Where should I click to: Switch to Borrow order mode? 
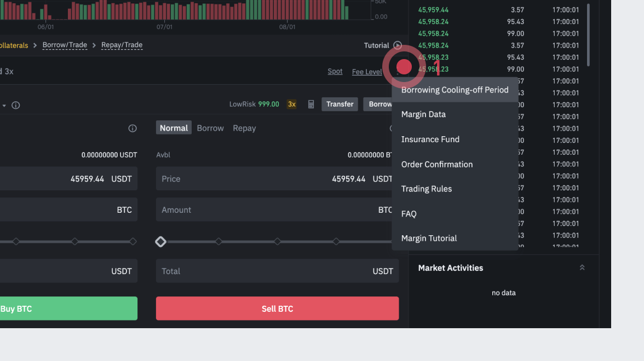pyautogui.click(x=210, y=128)
